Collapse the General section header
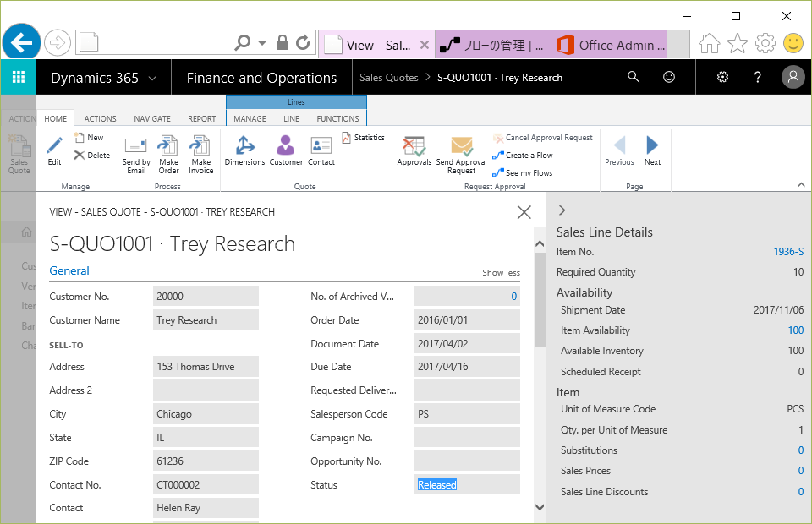Image resolution: width=812 pixels, height=524 pixels. (x=69, y=270)
